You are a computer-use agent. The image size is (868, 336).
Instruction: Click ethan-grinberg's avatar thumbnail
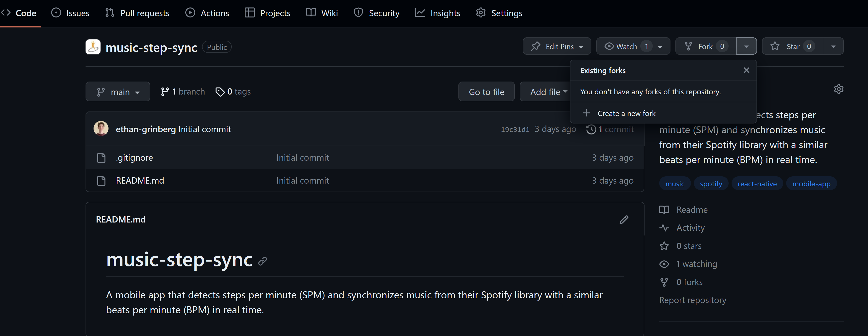(101, 129)
